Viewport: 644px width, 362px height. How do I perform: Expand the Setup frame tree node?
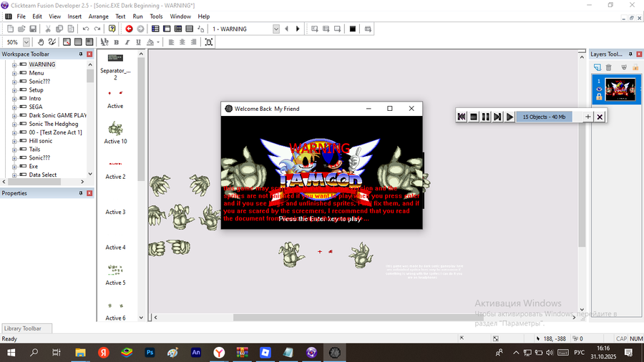14,90
